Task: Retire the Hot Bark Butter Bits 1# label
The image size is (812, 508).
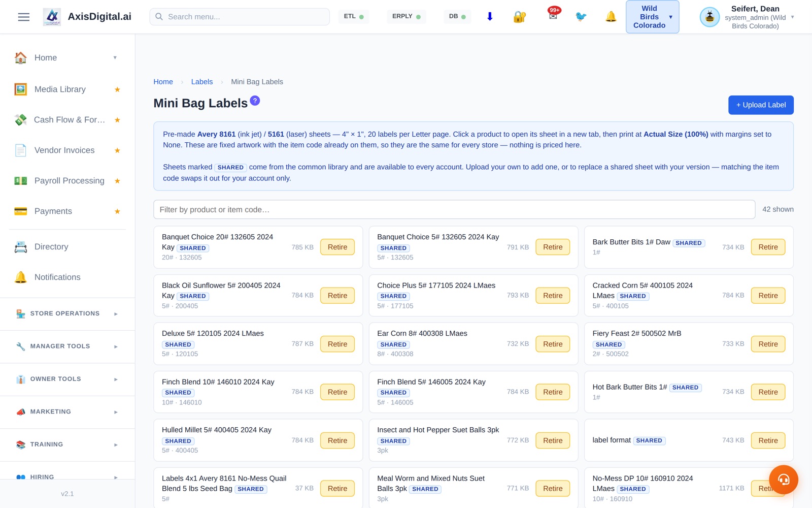Action: [768, 392]
